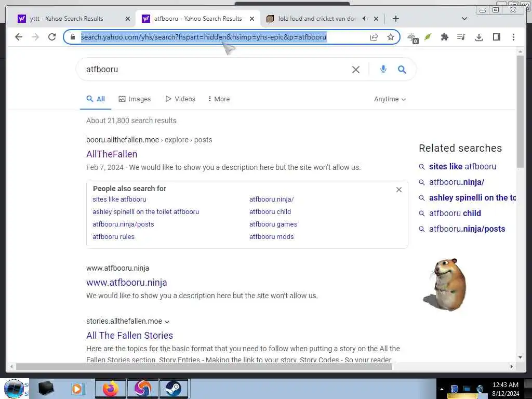532x399 pixels.
Task: Click the horizontal scrollbar left arrow
Action: click(12, 366)
